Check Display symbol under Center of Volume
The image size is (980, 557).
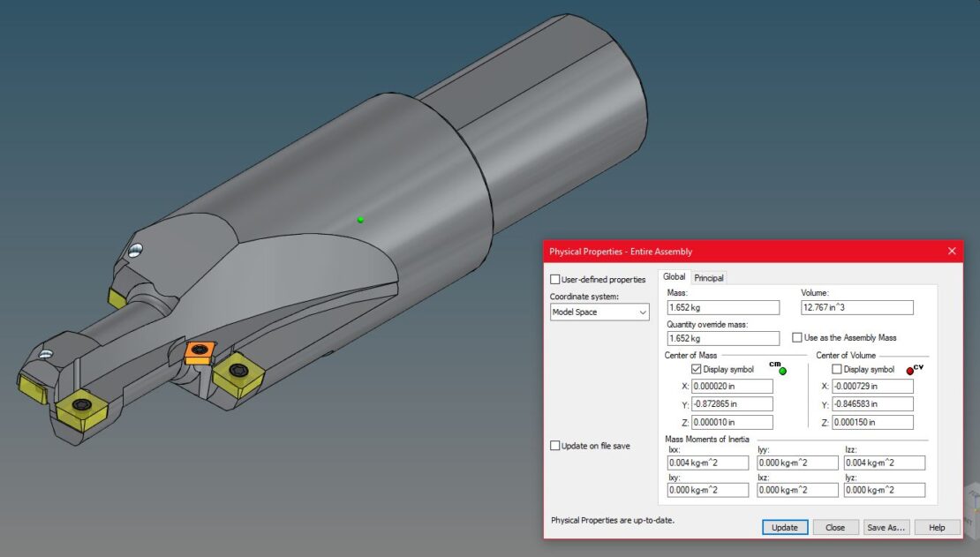[834, 369]
